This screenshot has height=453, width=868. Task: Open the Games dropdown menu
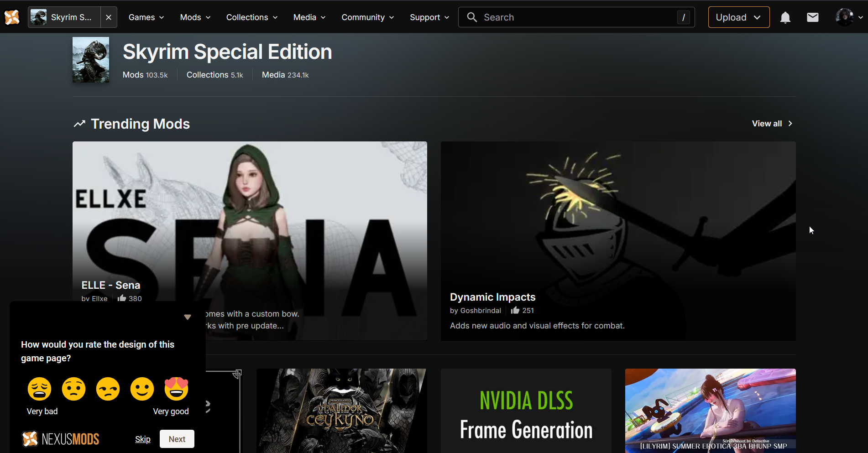[x=146, y=17]
